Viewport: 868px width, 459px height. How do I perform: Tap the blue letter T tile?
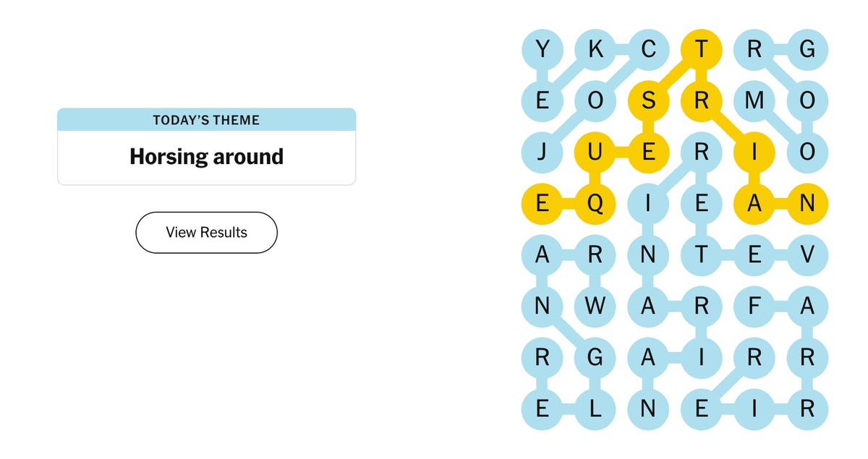click(701, 255)
